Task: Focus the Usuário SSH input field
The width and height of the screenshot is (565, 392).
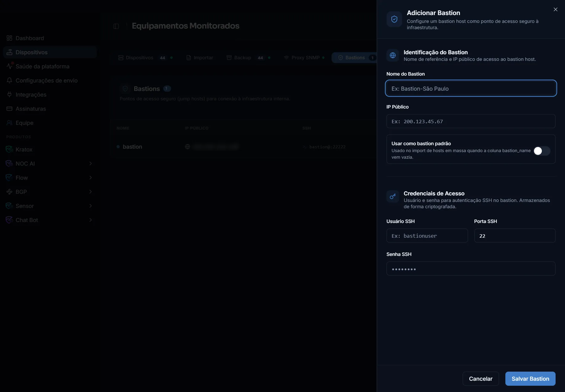Action: (427, 236)
